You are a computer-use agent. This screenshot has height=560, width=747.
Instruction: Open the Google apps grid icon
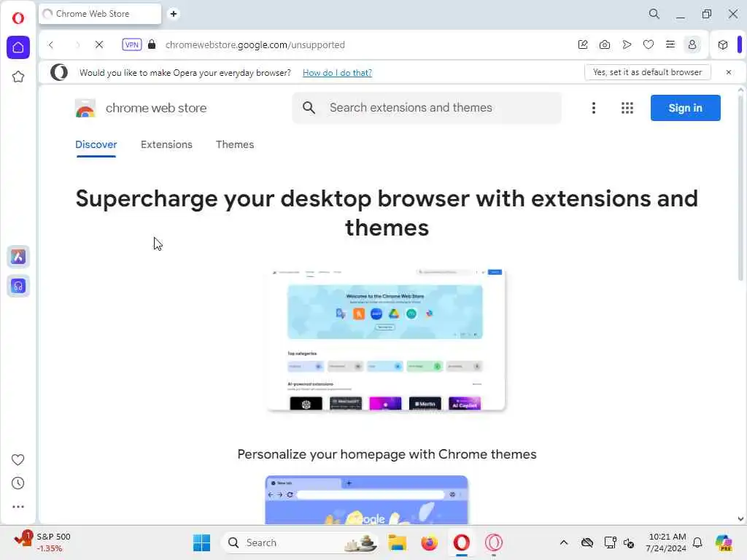pyautogui.click(x=627, y=108)
